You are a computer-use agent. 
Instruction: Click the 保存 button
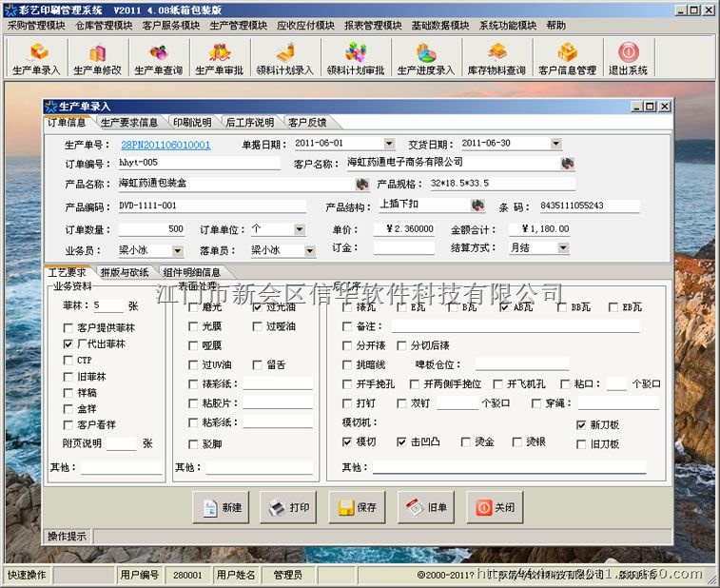[358, 507]
